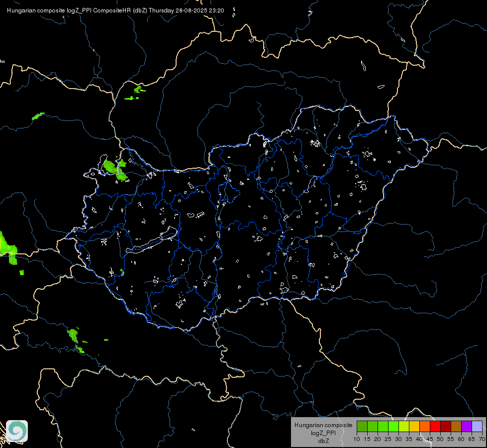The width and height of the screenshot is (487, 448).
Task: Select the 40-45 dBZ orange swatch
Action: [425, 426]
